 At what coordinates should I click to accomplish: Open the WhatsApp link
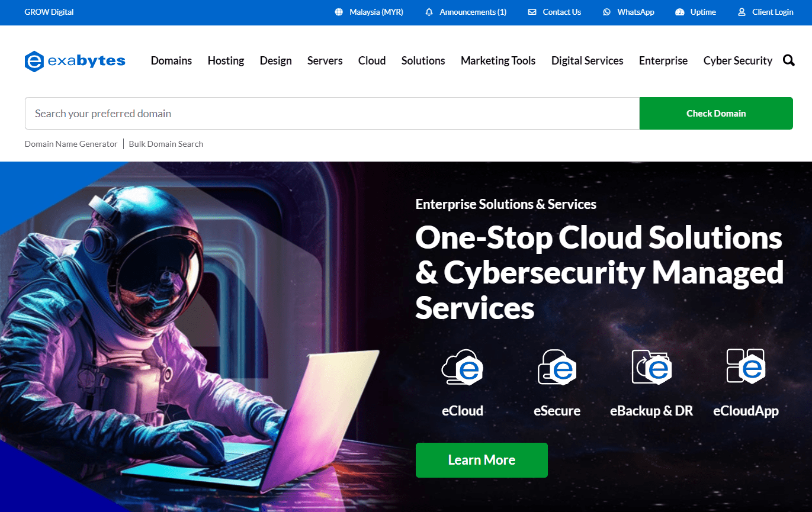tap(636, 12)
